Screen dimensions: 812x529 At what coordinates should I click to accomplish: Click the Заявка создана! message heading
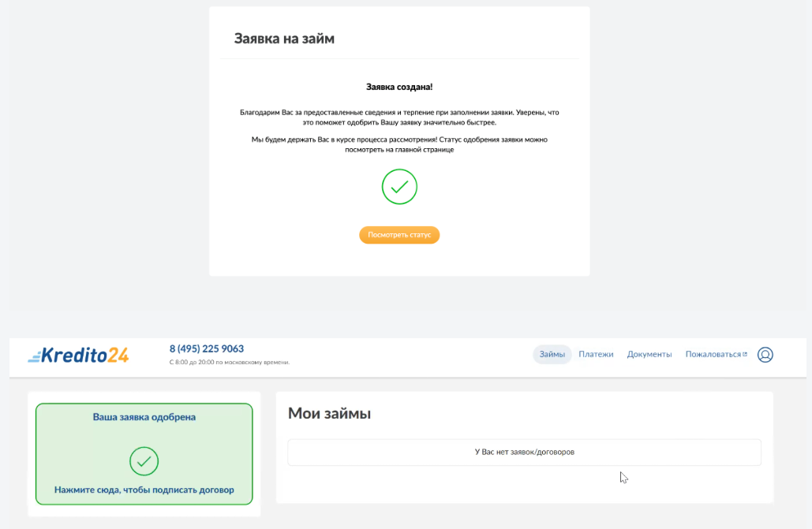[399, 87]
